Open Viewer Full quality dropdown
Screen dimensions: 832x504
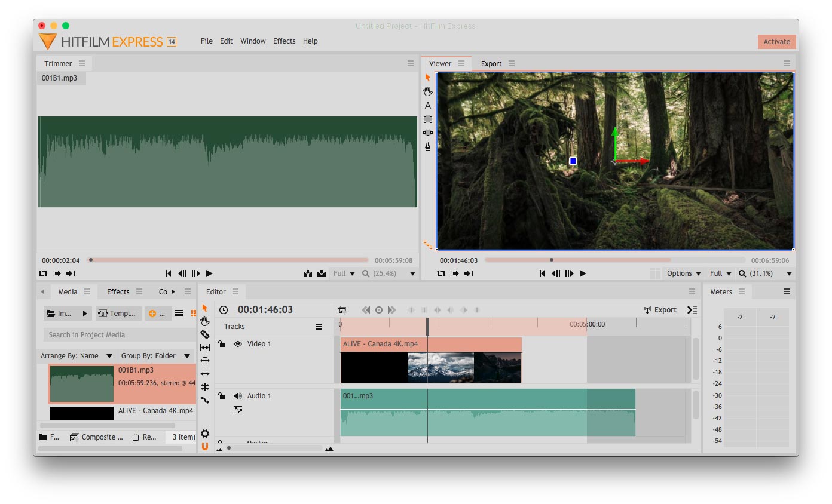click(720, 273)
